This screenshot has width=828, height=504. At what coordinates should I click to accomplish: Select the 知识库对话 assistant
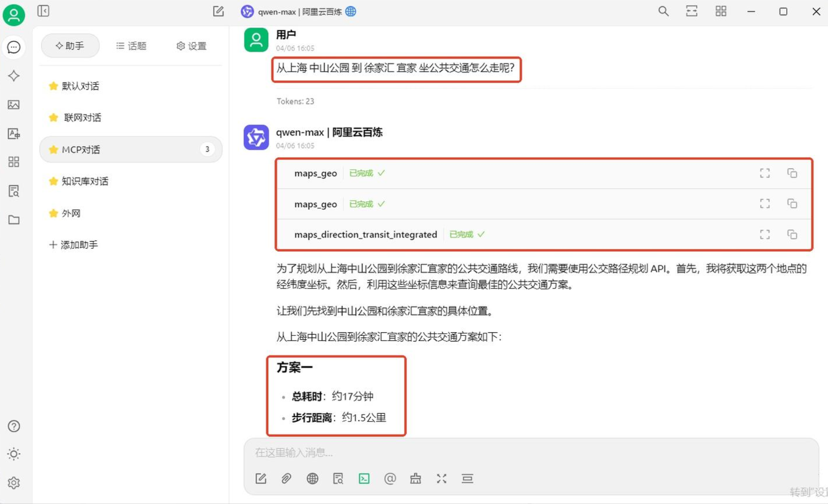pos(131,181)
